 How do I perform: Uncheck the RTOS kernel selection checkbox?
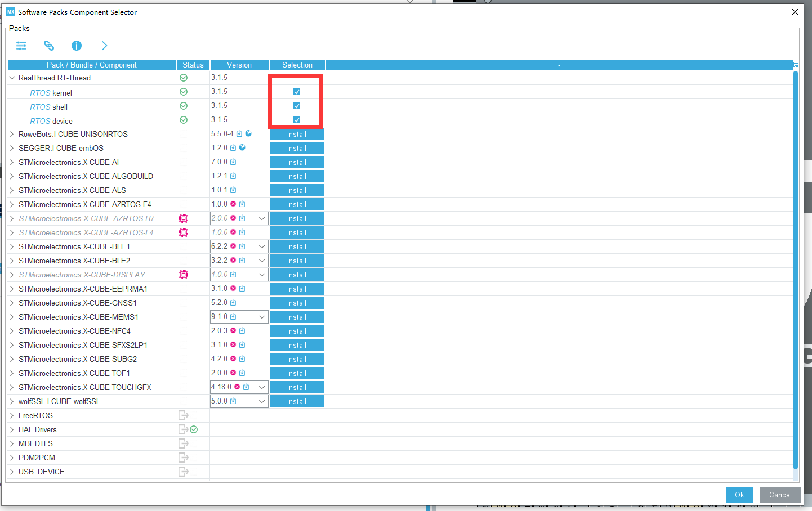click(x=297, y=92)
